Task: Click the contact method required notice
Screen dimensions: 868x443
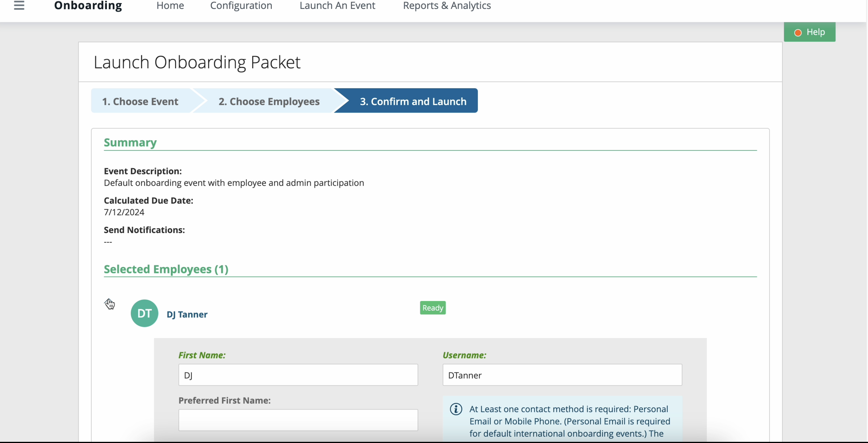Action: click(562, 419)
